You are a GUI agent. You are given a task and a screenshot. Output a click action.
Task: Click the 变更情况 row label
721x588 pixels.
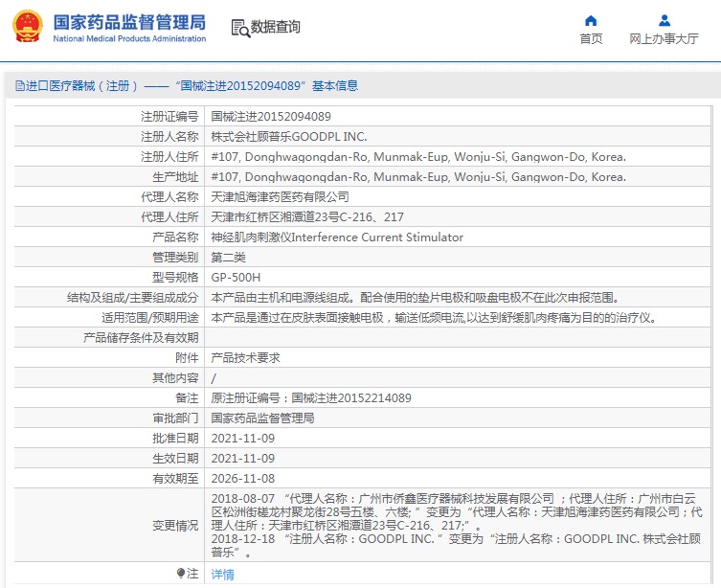pyautogui.click(x=175, y=526)
